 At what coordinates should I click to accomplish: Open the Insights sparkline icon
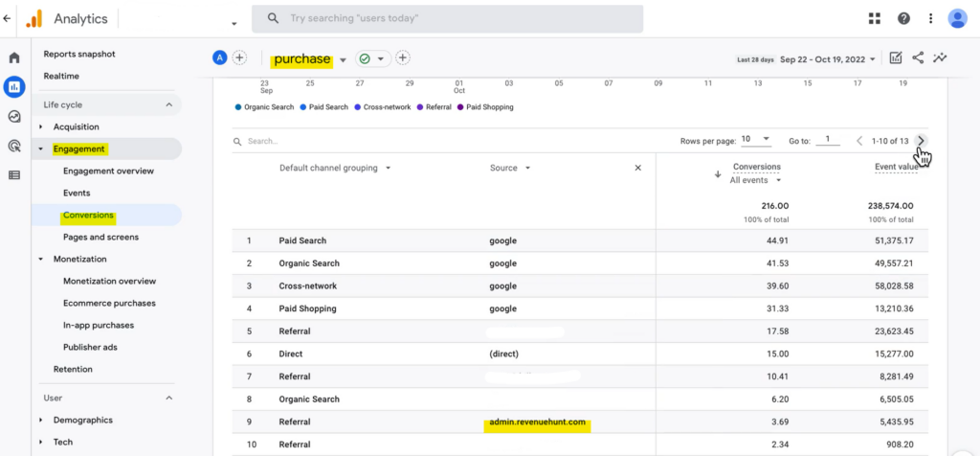pyautogui.click(x=940, y=58)
